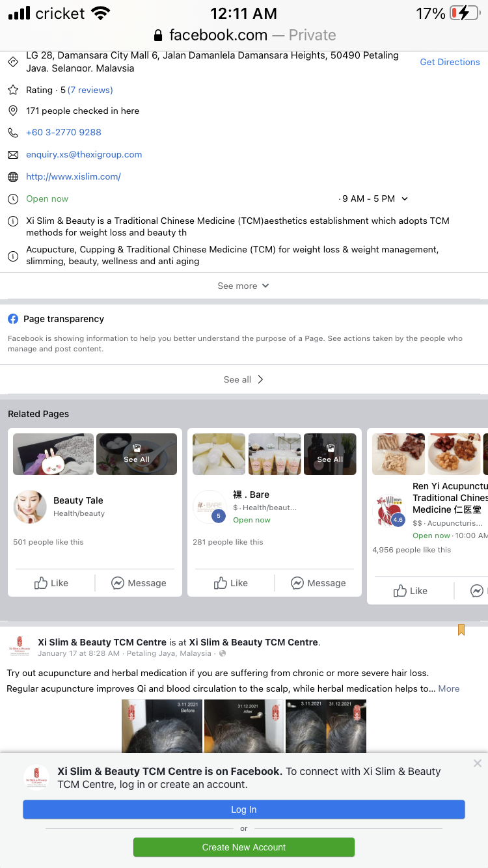This screenshot has height=868, width=488.
Task: Click the yellow bookmark icon on post
Action: tap(461, 630)
